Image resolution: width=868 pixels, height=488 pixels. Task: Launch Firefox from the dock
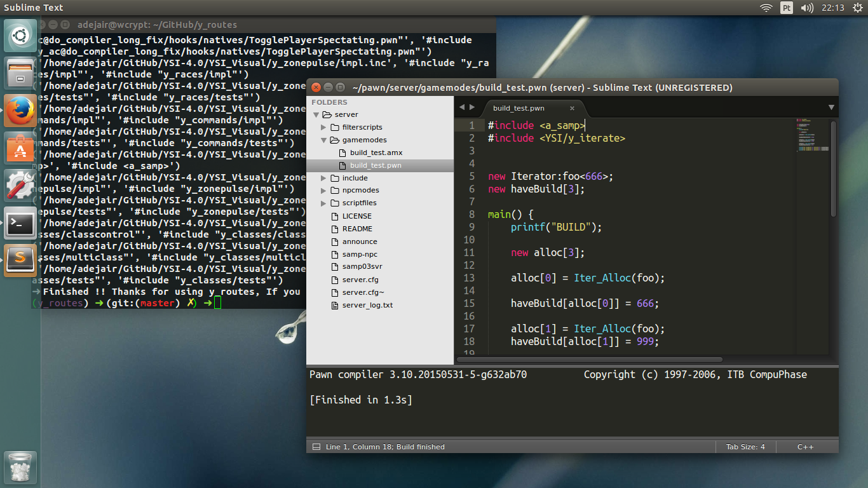pos(20,111)
